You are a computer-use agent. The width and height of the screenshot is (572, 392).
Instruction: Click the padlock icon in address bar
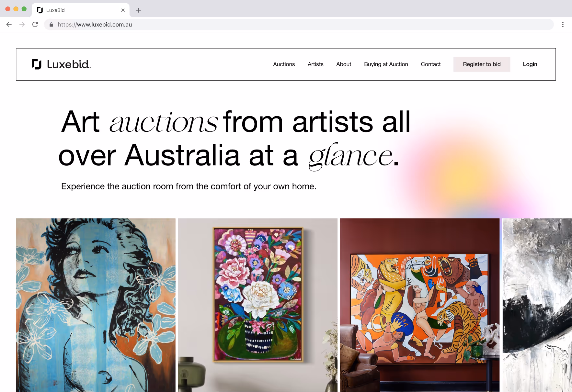pos(51,25)
